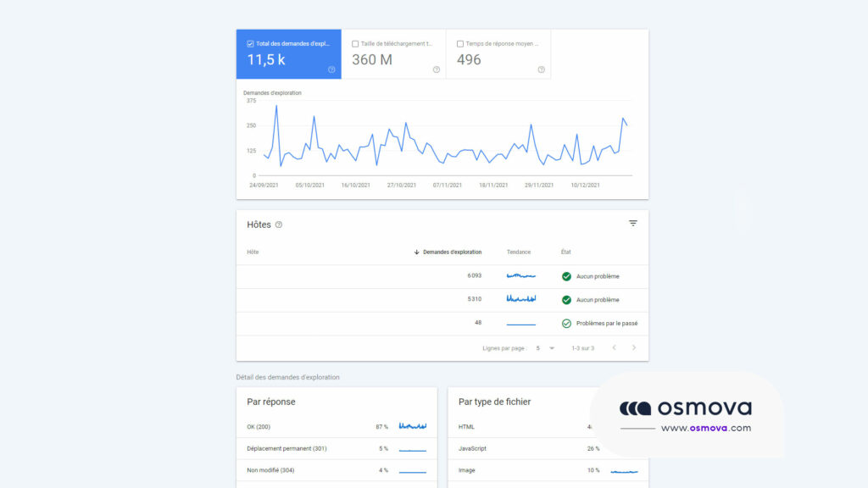Click the Problèmes par le passé status icon
Image resolution: width=868 pixels, height=488 pixels.
pyautogui.click(x=568, y=323)
